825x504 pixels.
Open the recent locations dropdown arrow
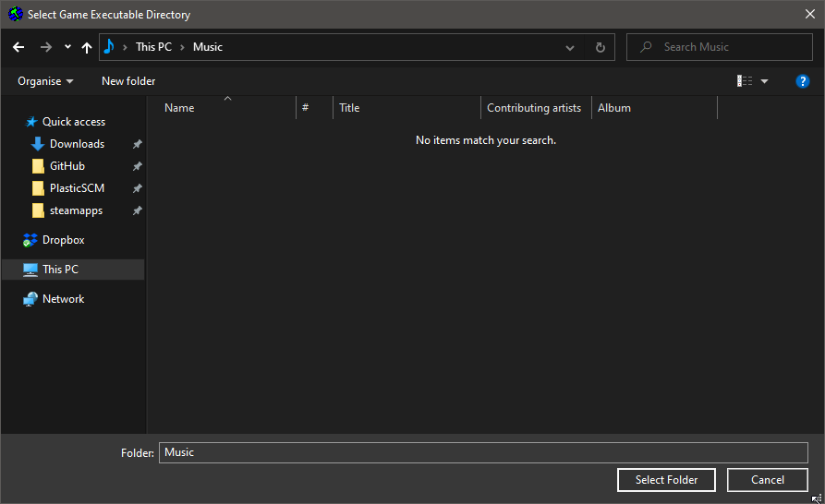click(67, 47)
